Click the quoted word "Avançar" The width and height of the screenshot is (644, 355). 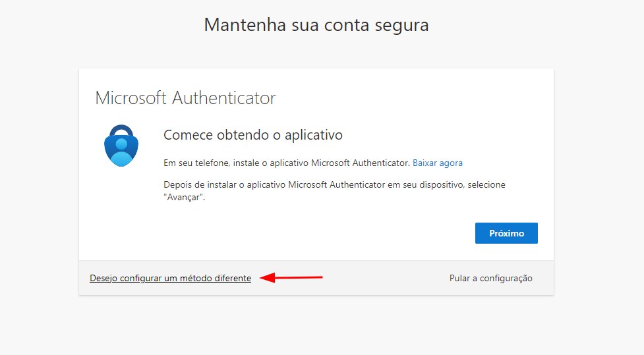click(184, 198)
